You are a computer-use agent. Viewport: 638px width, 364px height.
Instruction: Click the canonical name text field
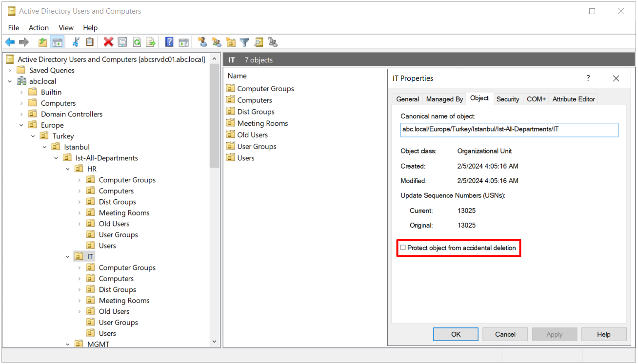pyautogui.click(x=509, y=129)
